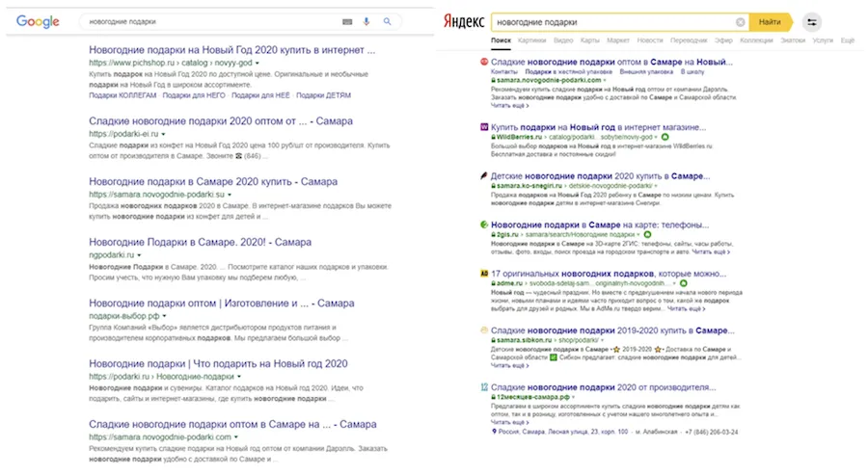868x476 pixels.
Task: Open dropdown arrow next to samara.novogodnie-podarki.su URL
Action: coord(230,195)
